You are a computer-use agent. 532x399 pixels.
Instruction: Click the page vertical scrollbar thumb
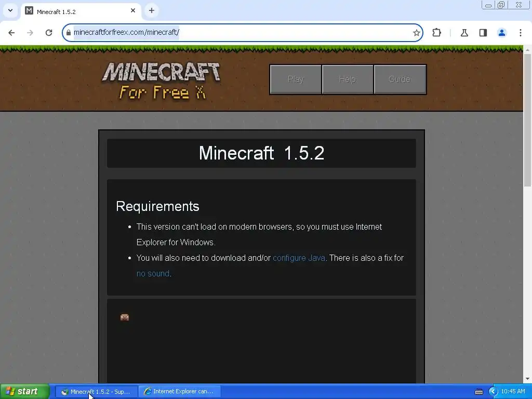(527, 120)
